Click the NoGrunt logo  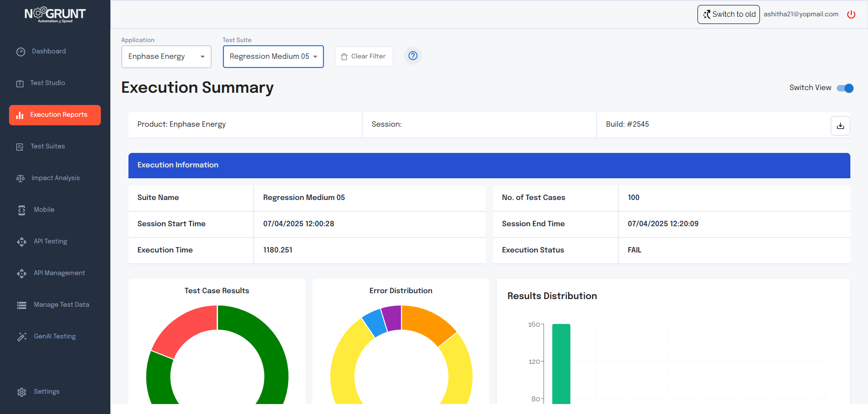click(x=55, y=14)
